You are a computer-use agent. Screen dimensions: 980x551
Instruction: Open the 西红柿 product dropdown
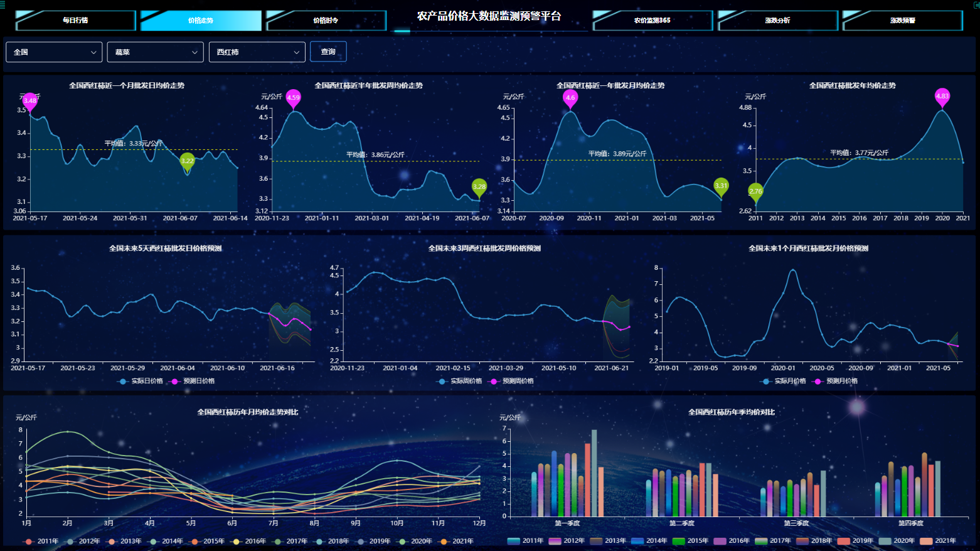click(x=257, y=52)
